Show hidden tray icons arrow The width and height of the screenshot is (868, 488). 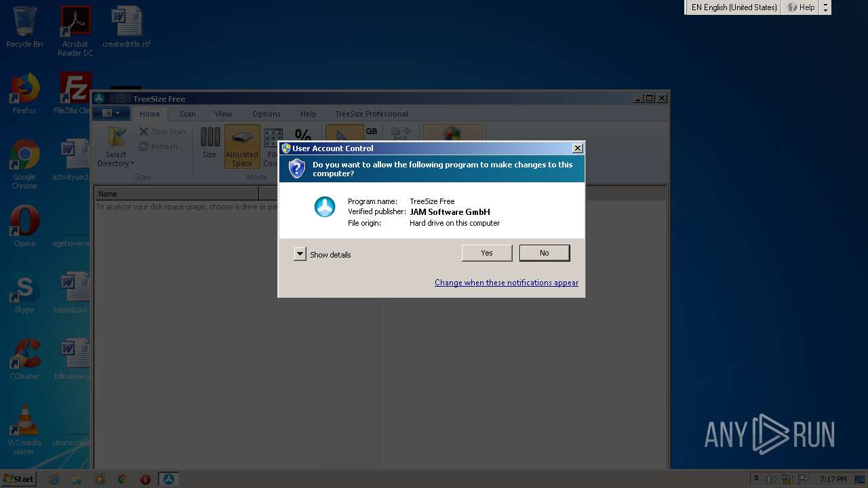pos(756,479)
